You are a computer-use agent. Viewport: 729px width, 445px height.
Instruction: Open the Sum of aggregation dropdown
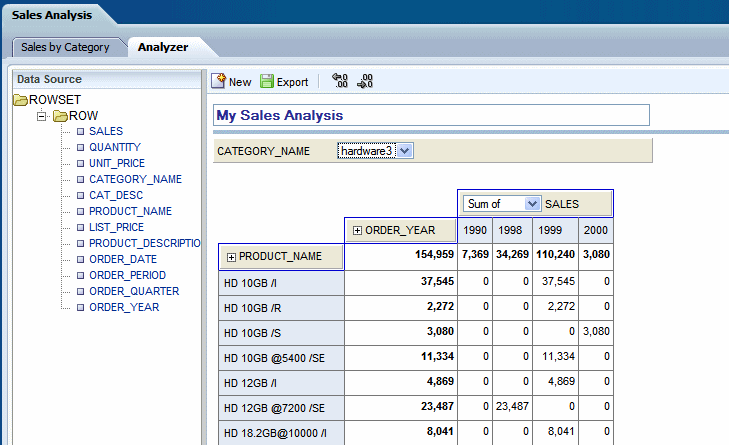click(x=531, y=203)
